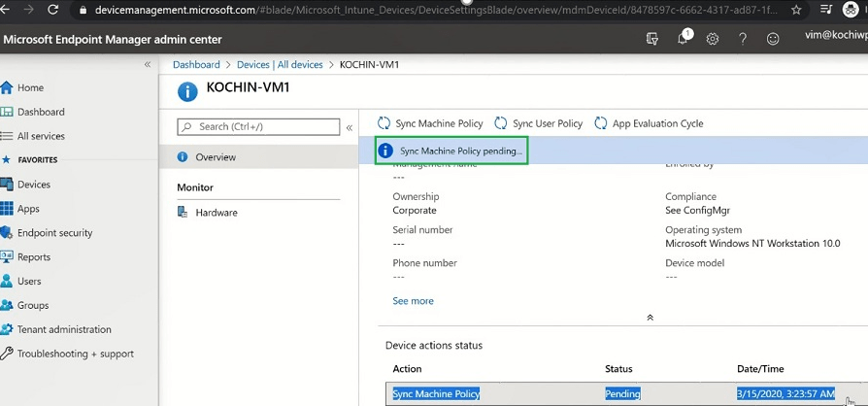Open portal settings gear icon
Screen dimensions: 868x406
[713, 39]
